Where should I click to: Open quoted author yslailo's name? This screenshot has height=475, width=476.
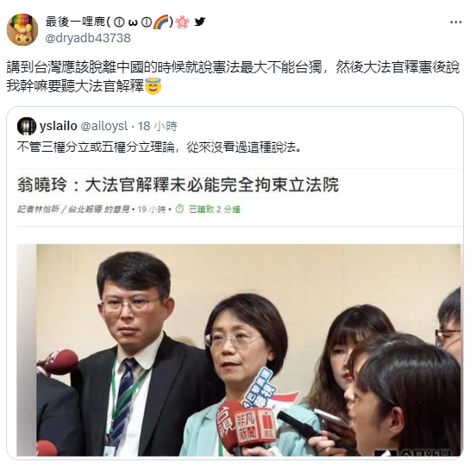(59, 126)
